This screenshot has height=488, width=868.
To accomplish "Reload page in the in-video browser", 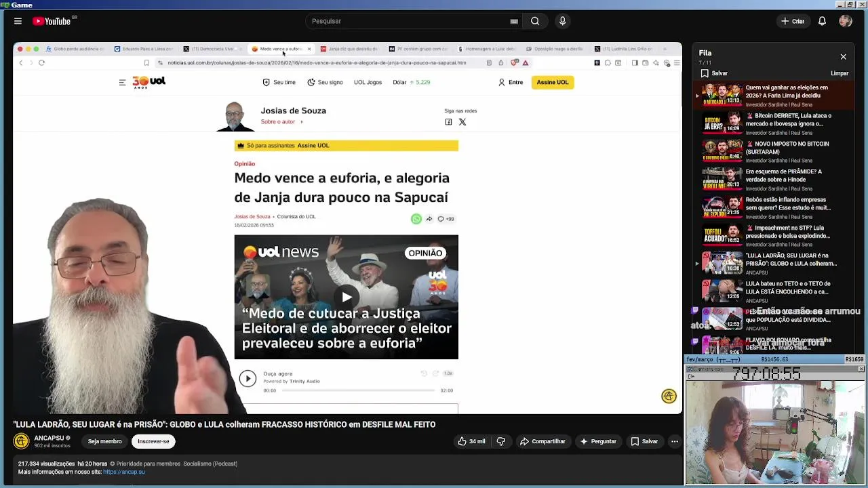I will (41, 63).
